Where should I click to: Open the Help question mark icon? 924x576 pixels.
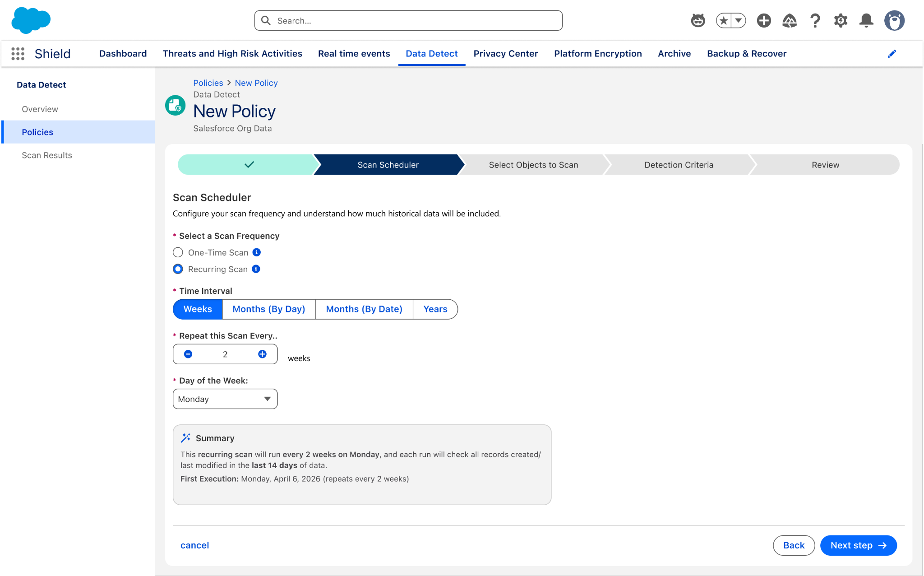(815, 20)
